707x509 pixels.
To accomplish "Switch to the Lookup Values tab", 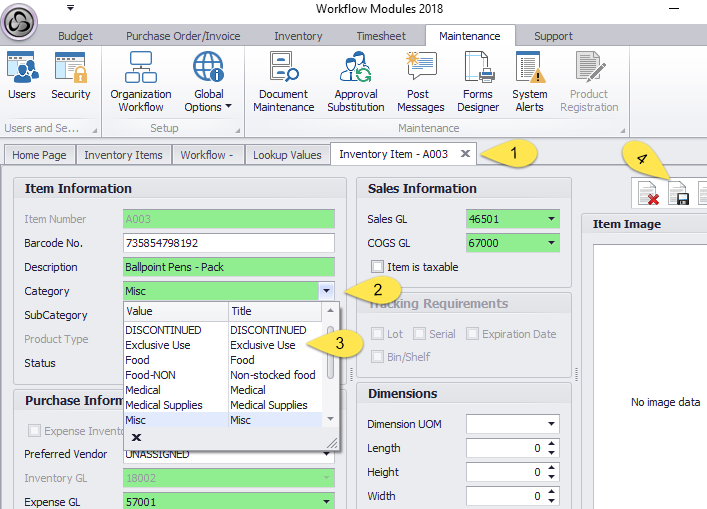I will (287, 155).
